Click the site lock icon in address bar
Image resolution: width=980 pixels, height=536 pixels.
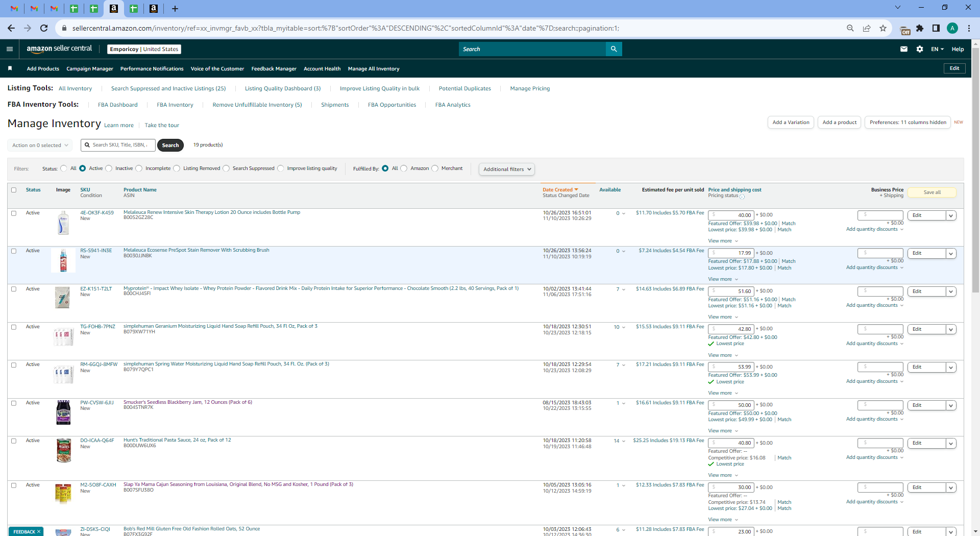(64, 28)
